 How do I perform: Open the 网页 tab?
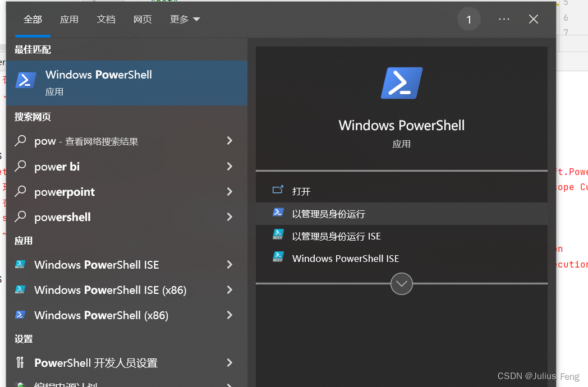click(143, 19)
